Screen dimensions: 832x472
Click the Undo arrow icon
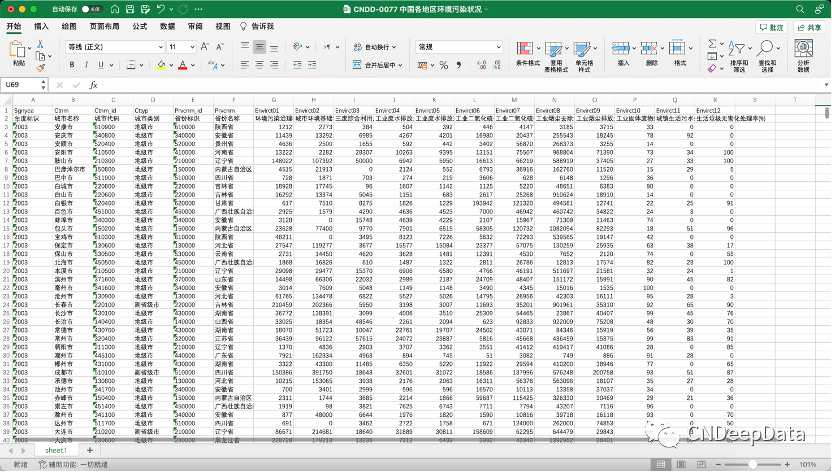point(161,9)
